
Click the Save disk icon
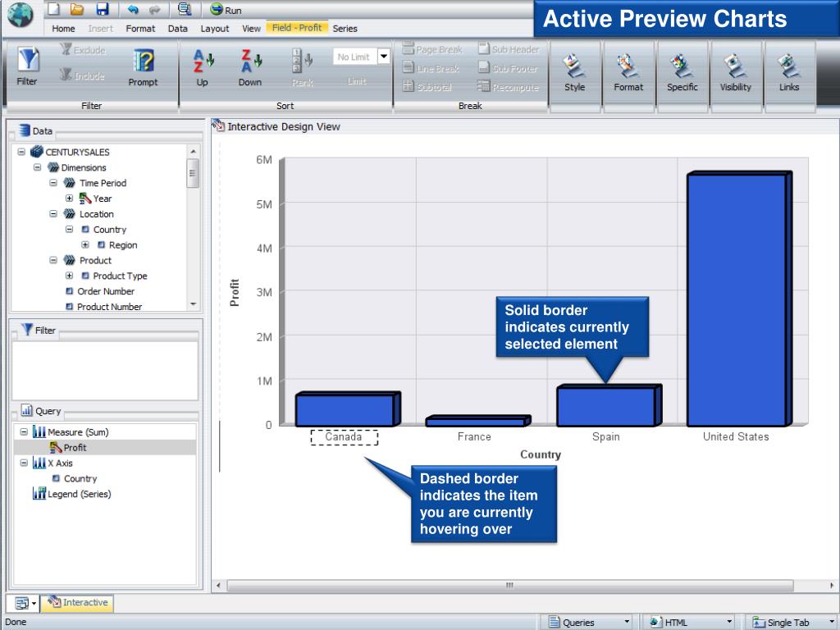point(103,10)
